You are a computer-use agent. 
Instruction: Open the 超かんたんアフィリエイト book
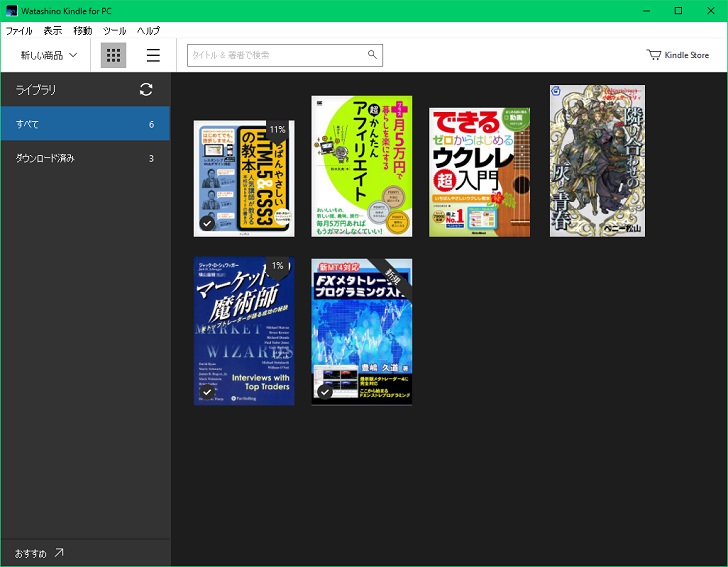pyautogui.click(x=362, y=166)
